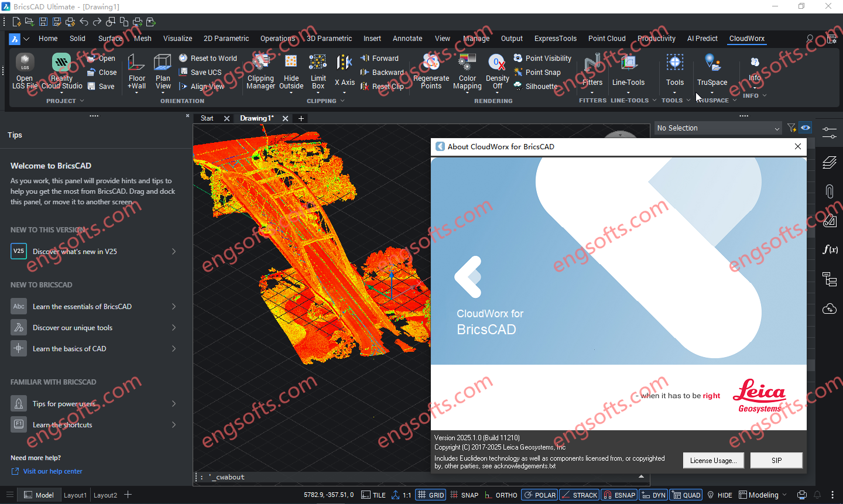This screenshot has height=504, width=843.
Task: Toggle QUAD in the status bar
Action: pyautogui.click(x=686, y=495)
